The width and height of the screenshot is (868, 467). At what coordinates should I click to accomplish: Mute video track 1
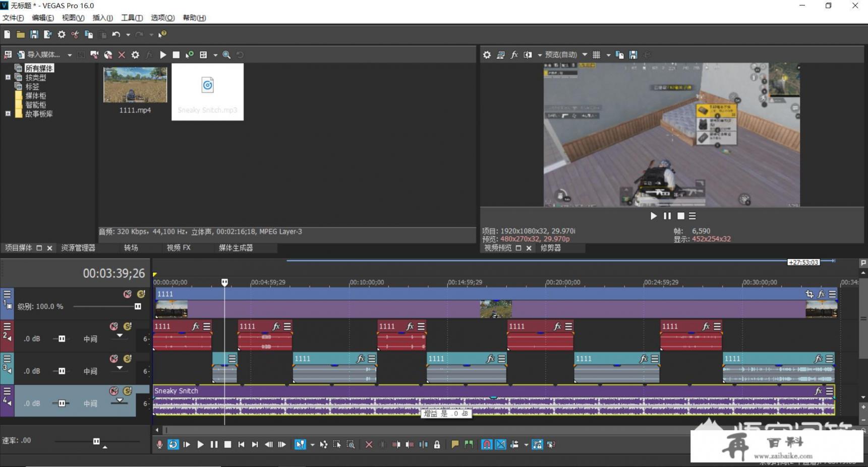[x=127, y=294]
